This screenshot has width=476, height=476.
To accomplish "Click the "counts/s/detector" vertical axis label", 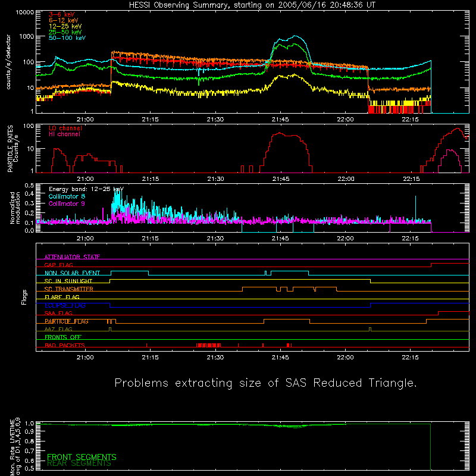I will click(x=8, y=62).
